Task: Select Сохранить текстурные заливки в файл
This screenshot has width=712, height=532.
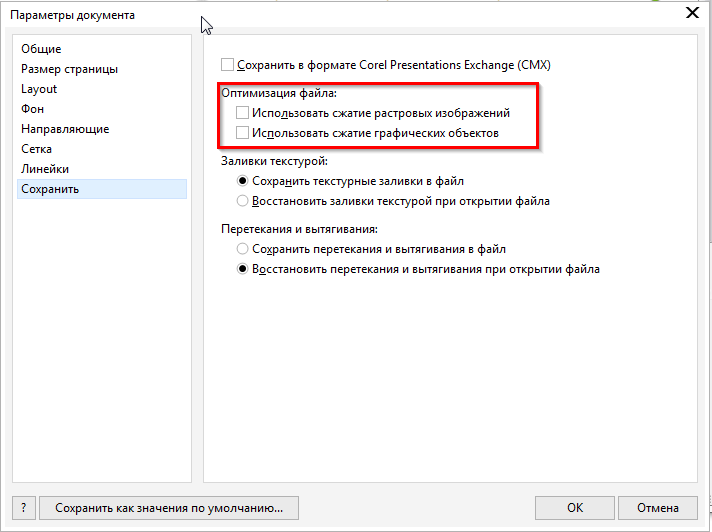Action: pos(242,182)
